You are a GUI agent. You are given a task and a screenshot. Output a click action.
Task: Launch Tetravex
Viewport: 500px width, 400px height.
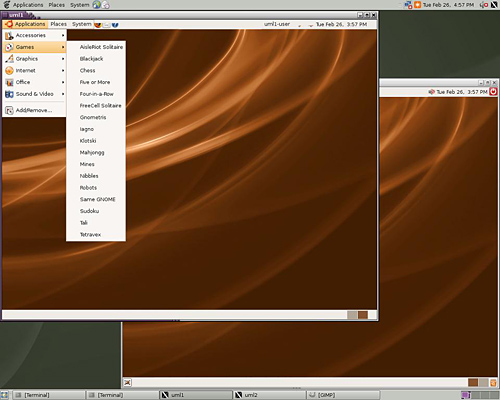(96, 234)
